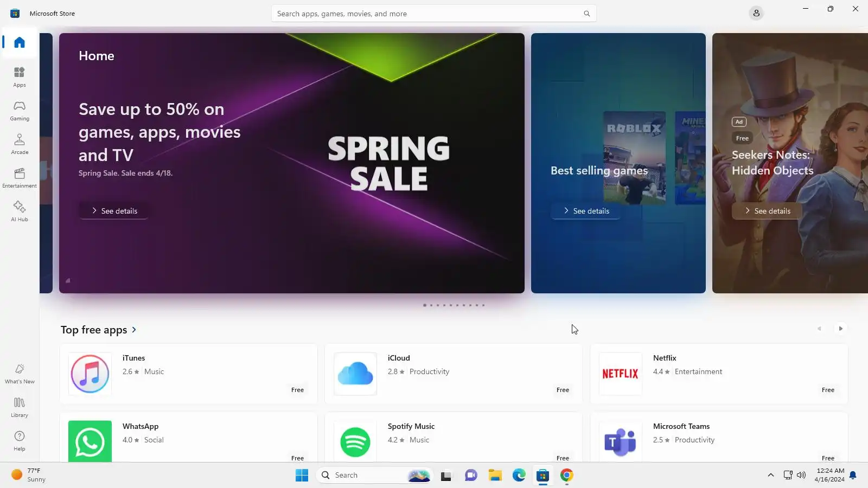Open the user account profile icon
The width and height of the screenshot is (868, 488).
tap(756, 13)
